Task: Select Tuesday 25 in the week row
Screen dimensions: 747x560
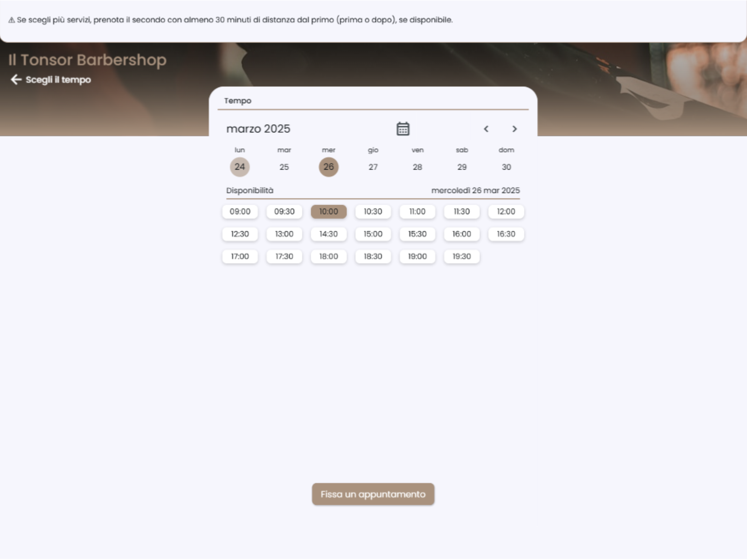Action: (284, 167)
